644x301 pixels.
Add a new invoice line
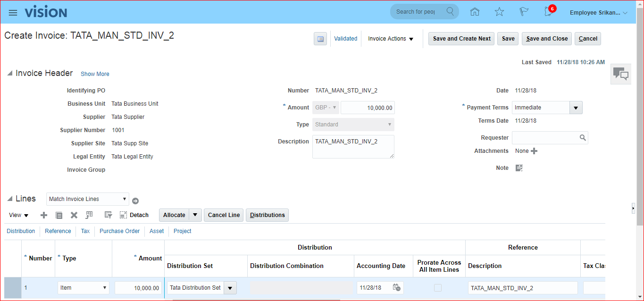(x=44, y=215)
